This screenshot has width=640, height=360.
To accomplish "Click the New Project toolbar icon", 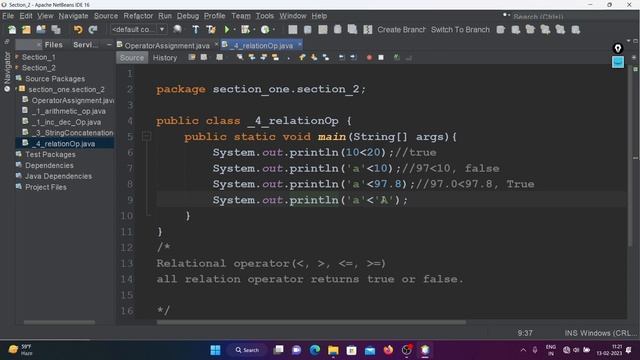I will click(x=27, y=29).
